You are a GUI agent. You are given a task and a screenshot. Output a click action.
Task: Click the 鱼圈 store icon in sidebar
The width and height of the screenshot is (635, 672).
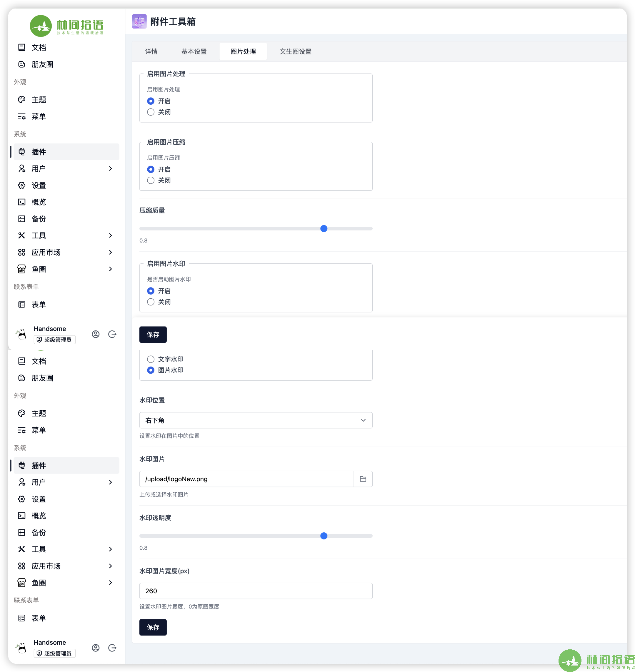pyautogui.click(x=22, y=269)
